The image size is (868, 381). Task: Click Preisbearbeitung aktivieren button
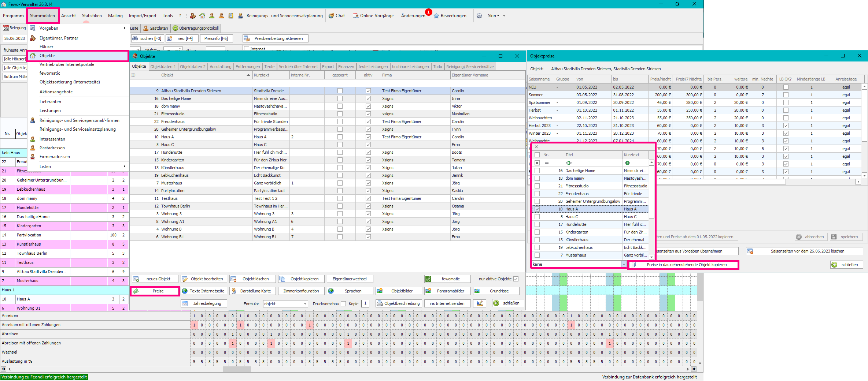point(275,38)
